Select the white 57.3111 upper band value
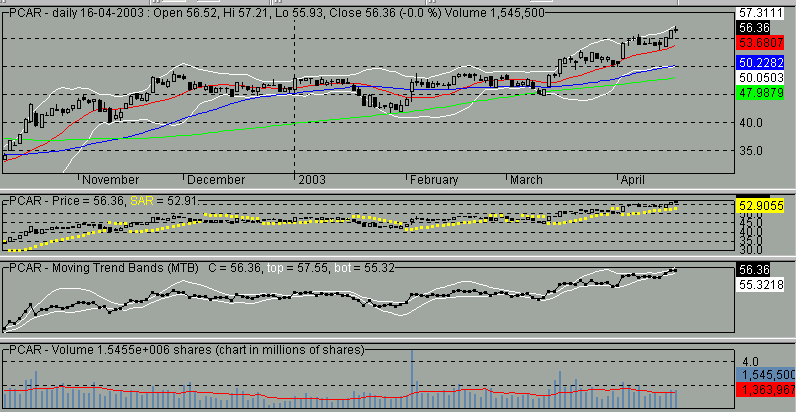Image resolution: width=796 pixels, height=412 pixels. [759, 14]
